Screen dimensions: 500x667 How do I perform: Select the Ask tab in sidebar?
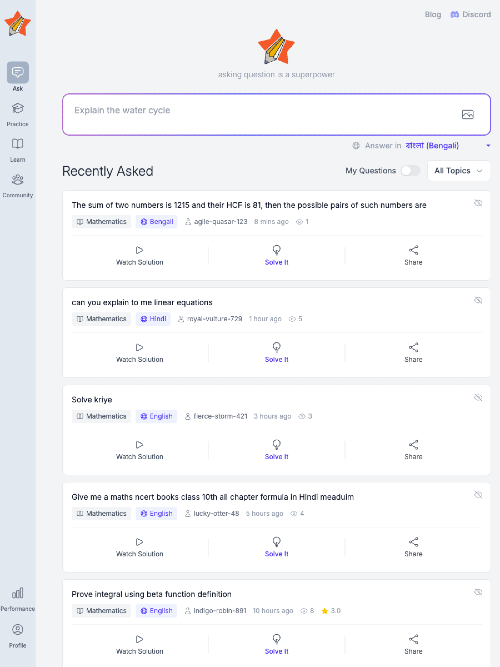[17, 77]
